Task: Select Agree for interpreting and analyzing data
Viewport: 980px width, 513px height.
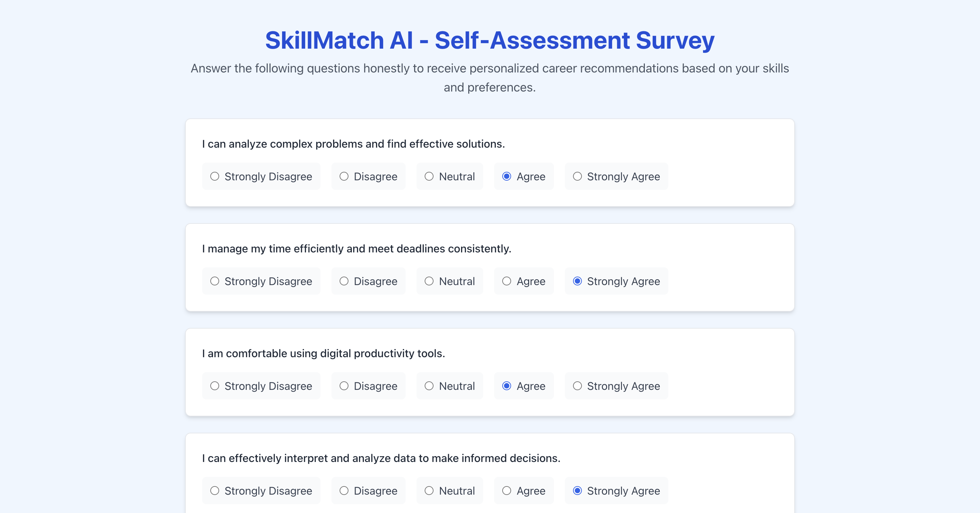Action: [x=507, y=491]
